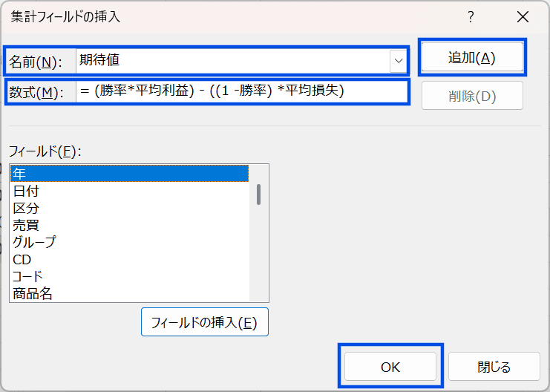Click the 閉じる button
550x392 pixels.
[x=494, y=367]
